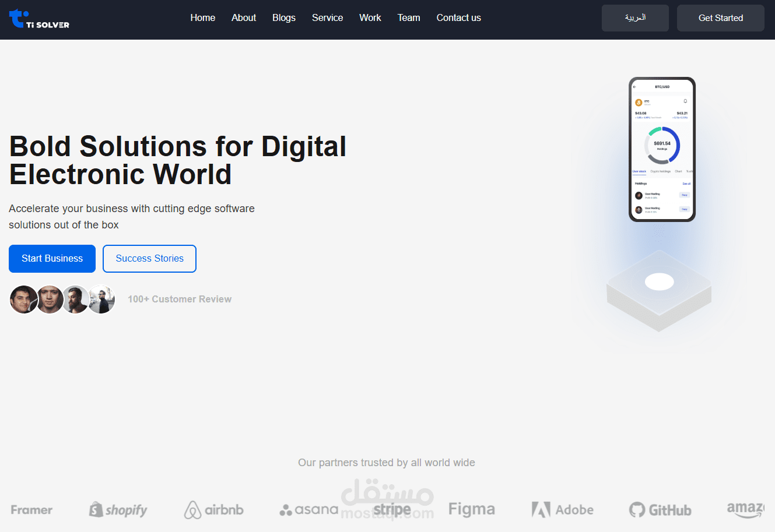Open Blogs in the navigation bar
The image size is (775, 532).
tap(284, 18)
